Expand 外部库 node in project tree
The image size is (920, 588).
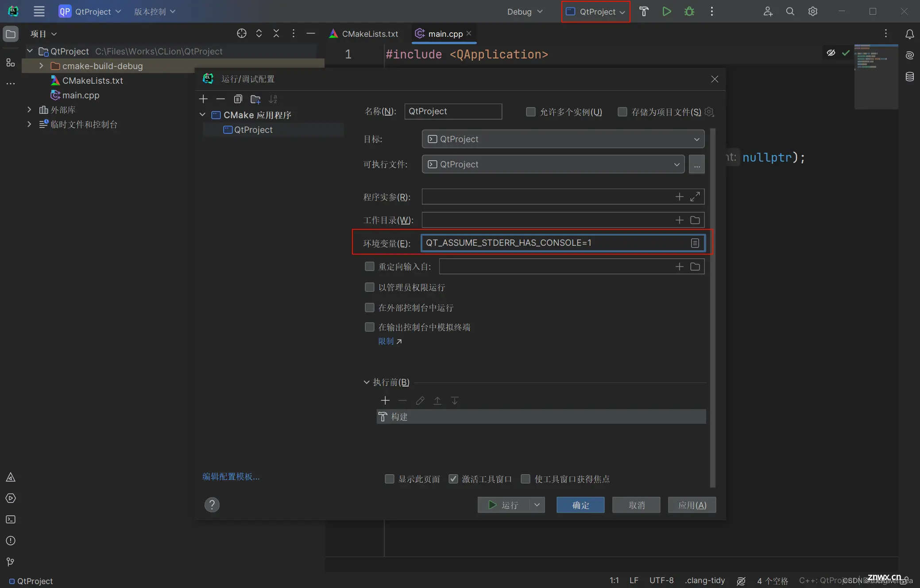point(29,109)
